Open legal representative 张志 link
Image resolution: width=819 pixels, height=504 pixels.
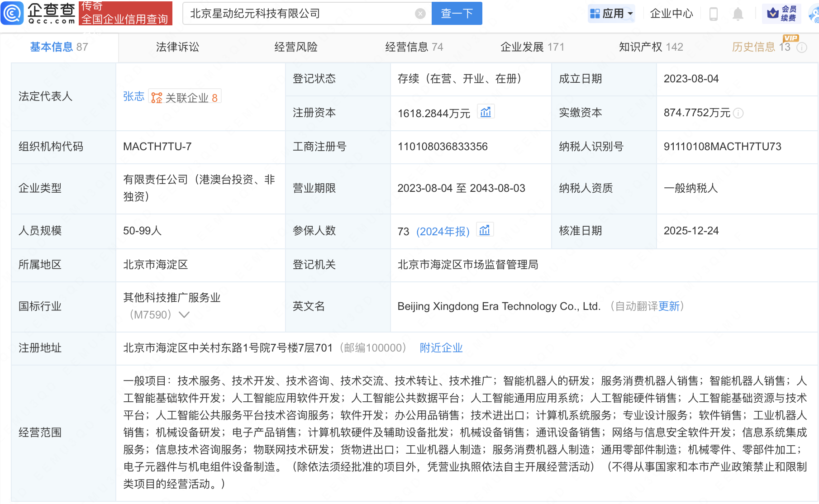tap(133, 96)
